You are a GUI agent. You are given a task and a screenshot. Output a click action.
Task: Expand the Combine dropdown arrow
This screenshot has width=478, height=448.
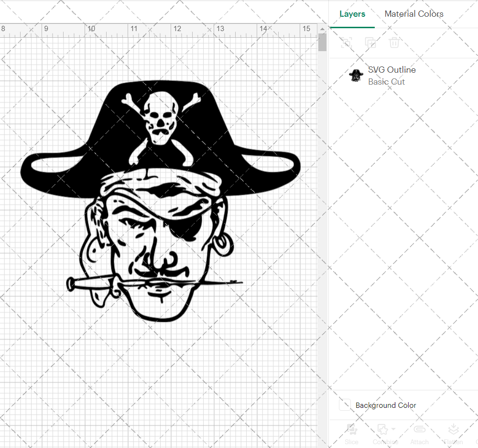click(393, 429)
